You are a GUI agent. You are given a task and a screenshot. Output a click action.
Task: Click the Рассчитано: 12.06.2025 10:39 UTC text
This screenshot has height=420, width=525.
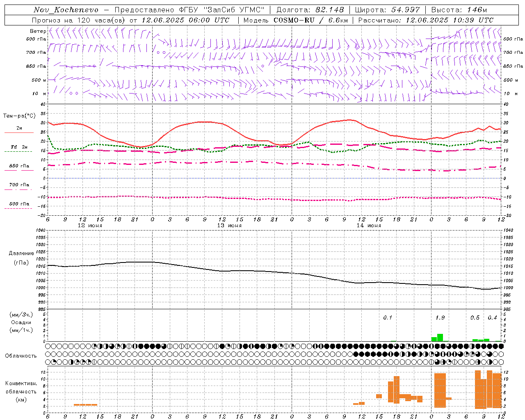pyautogui.click(x=426, y=20)
